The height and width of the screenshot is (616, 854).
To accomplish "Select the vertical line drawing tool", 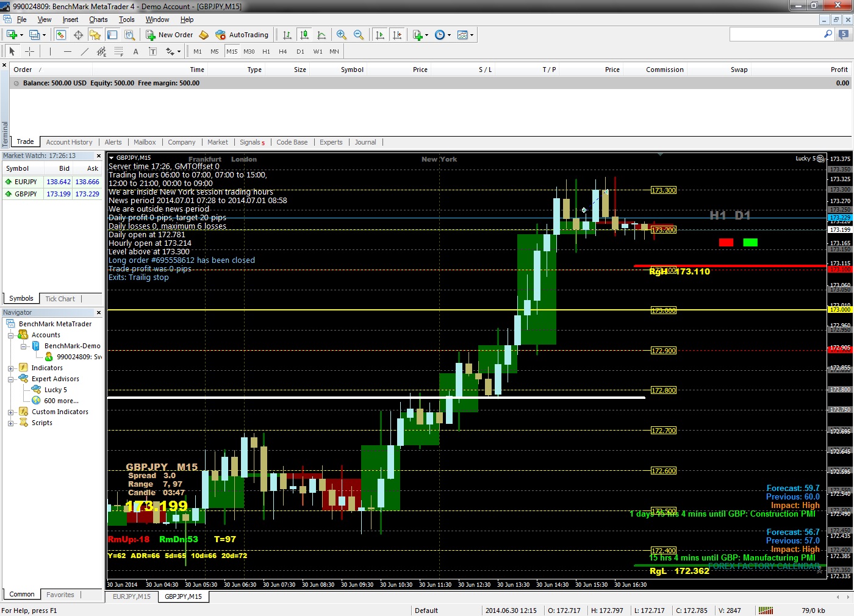I will click(50, 51).
